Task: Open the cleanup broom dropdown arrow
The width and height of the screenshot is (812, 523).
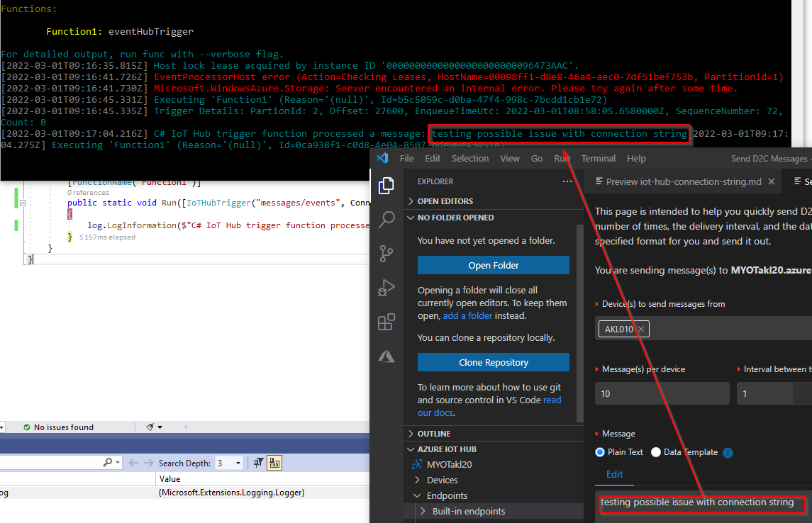Action: tap(160, 427)
